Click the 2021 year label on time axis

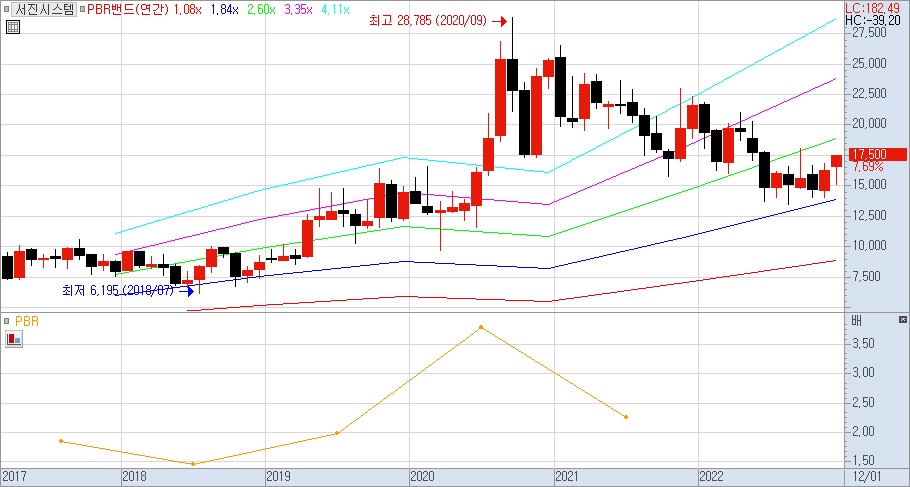[566, 477]
